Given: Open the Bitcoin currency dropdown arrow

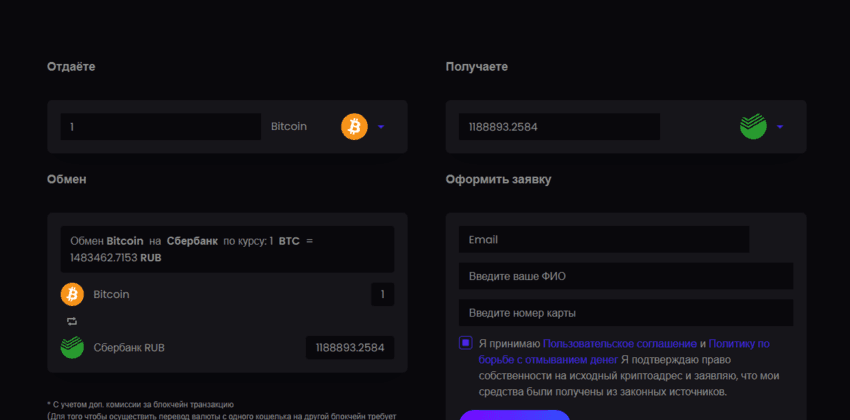Looking at the screenshot, I should tap(381, 127).
